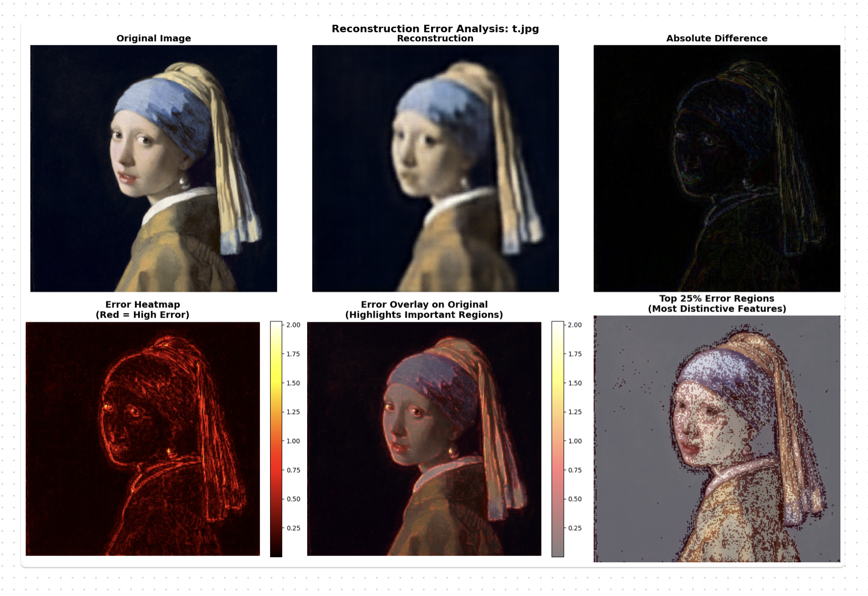
Task: Click the 1.50 tick on the overlay colorbar
Action: [x=575, y=383]
